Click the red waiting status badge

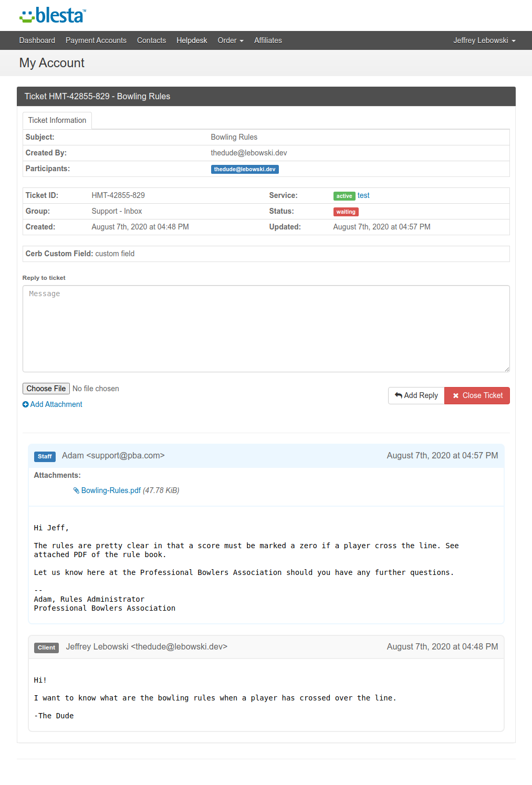coord(346,212)
